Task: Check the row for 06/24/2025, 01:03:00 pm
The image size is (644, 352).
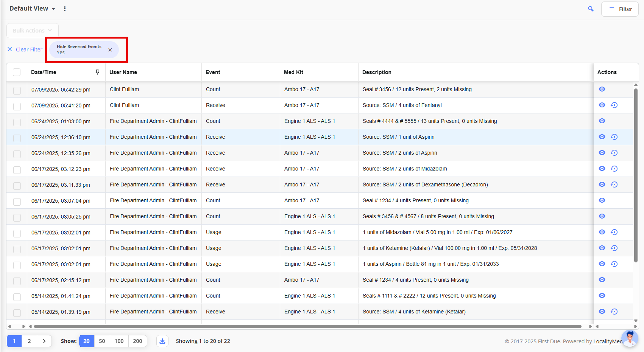Action: (17, 123)
